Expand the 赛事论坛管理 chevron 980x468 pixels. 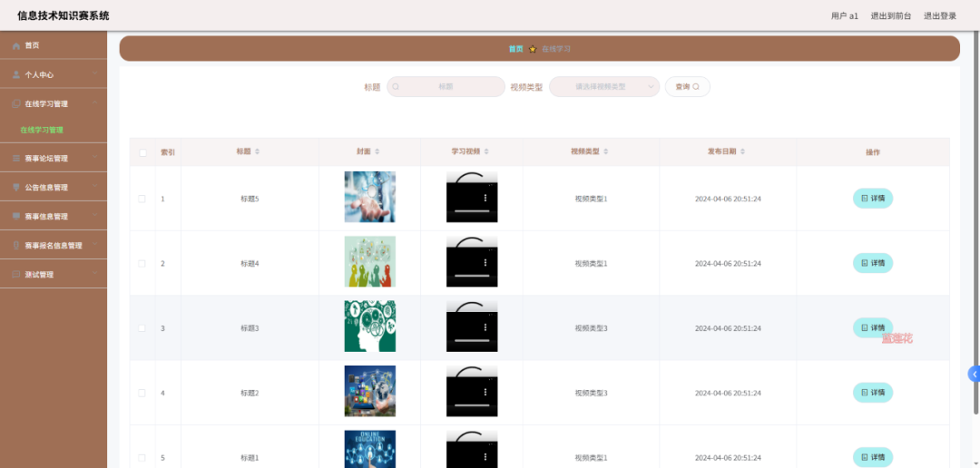click(94, 158)
